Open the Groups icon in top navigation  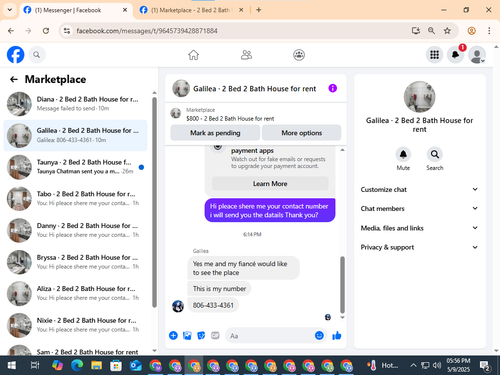(299, 55)
